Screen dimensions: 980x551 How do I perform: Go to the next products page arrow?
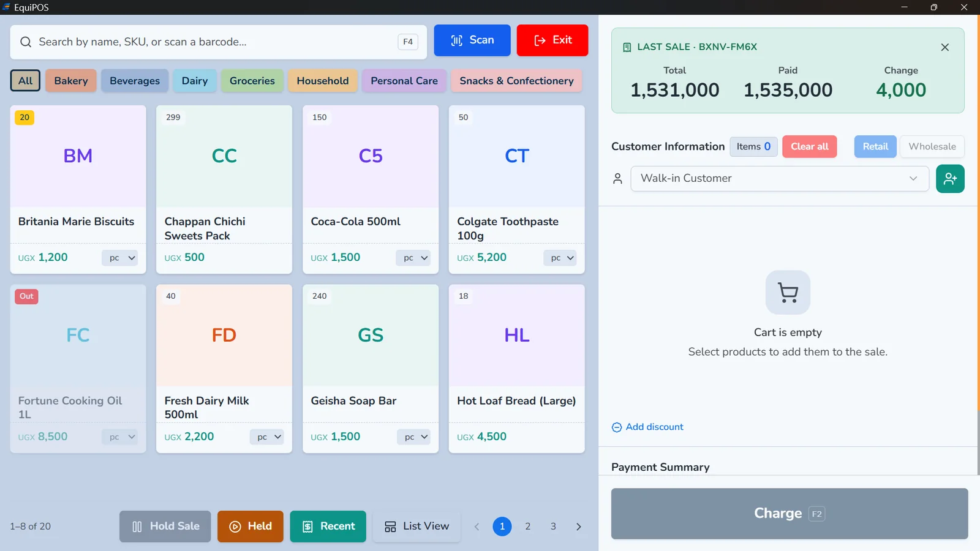pos(578,527)
